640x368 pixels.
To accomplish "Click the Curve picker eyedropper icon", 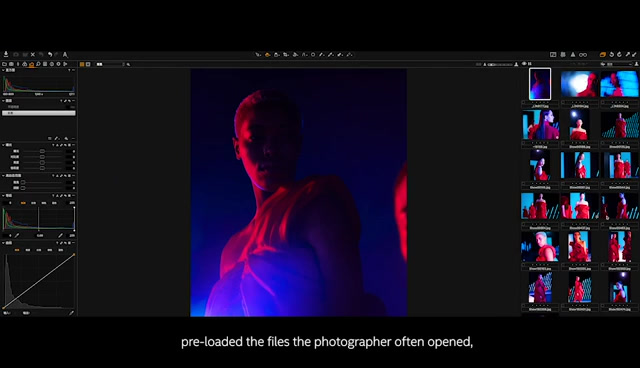I will 71,313.
